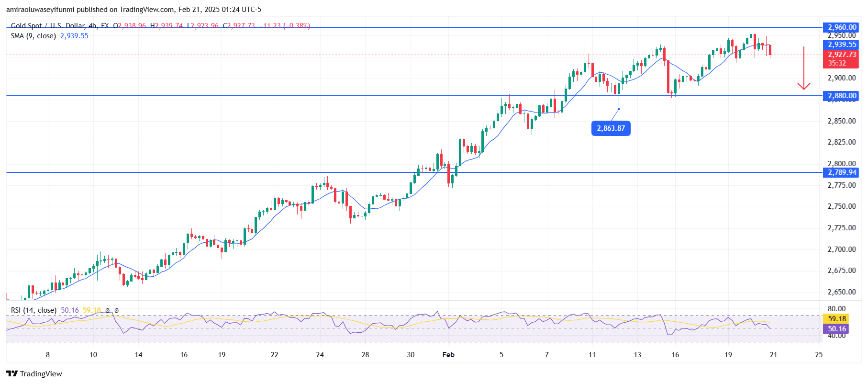Click the 2,825.00 price axis value
The width and height of the screenshot is (868, 384).
[842, 142]
